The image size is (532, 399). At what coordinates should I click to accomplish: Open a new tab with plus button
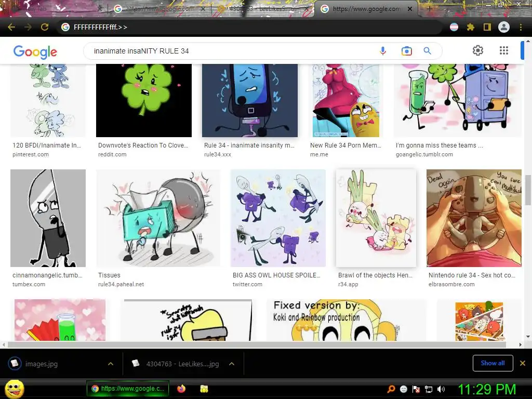[x=430, y=9]
